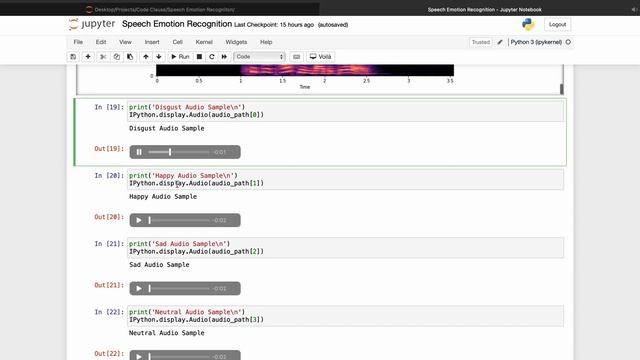This screenshot has width=640, height=360.
Task: Interrupt the kernel with the stop icon
Action: pos(199,57)
